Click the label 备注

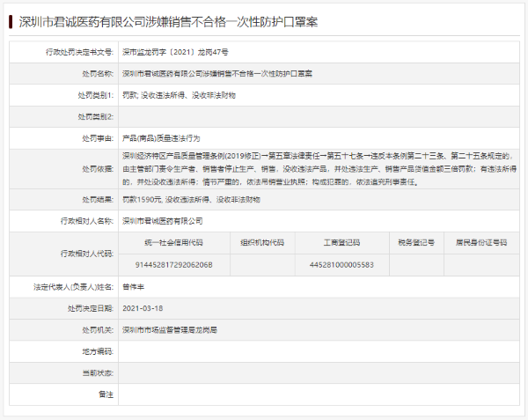pos(106,394)
